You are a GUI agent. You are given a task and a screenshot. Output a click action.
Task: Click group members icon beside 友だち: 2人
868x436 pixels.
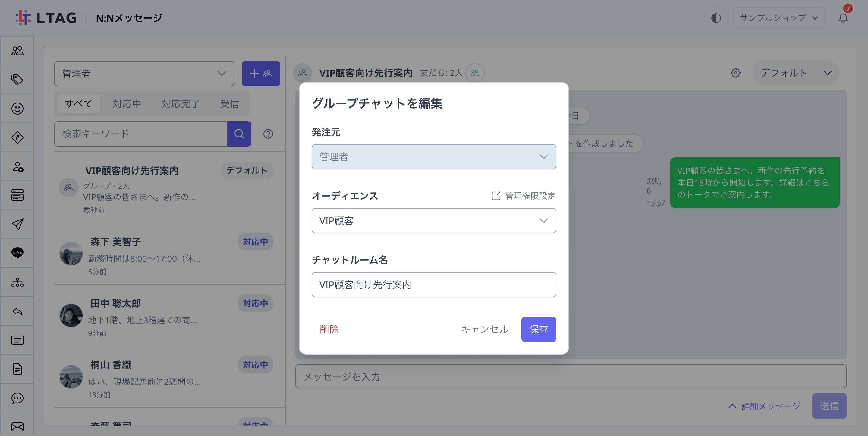(x=475, y=73)
